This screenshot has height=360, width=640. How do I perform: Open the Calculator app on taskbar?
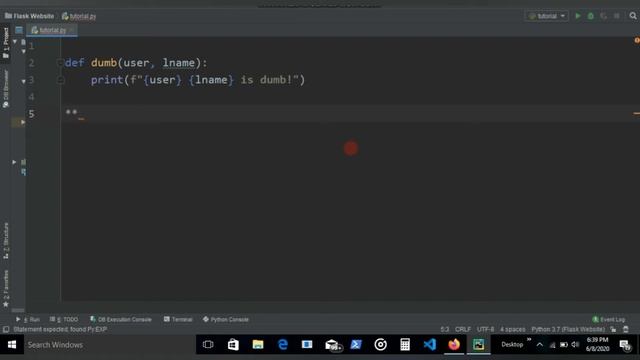tap(405, 345)
